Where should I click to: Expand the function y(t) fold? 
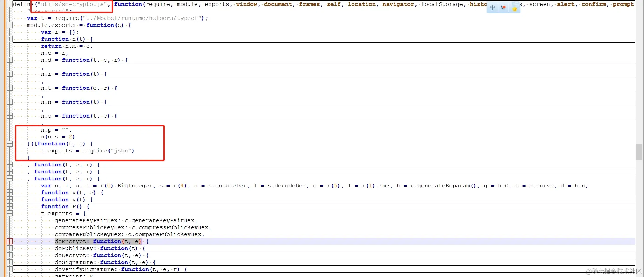click(9, 200)
